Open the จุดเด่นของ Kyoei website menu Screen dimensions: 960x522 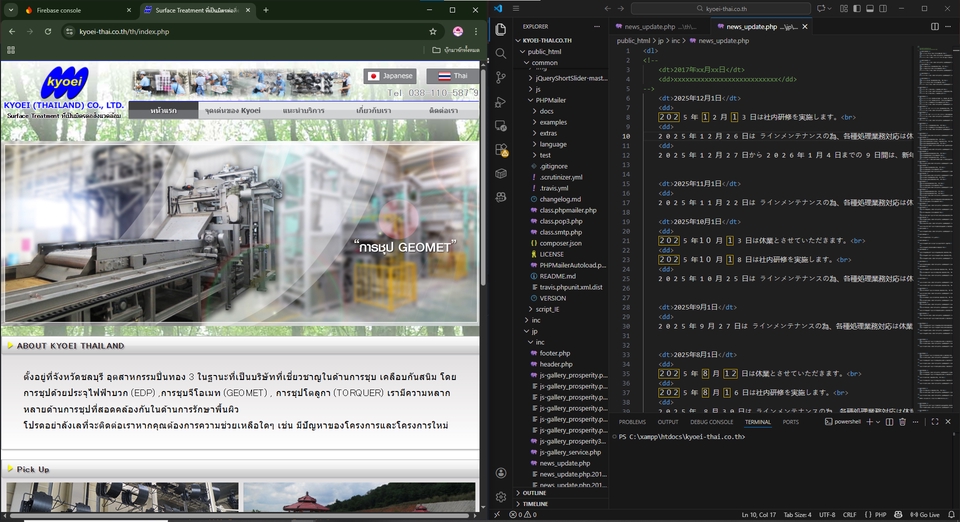click(233, 110)
